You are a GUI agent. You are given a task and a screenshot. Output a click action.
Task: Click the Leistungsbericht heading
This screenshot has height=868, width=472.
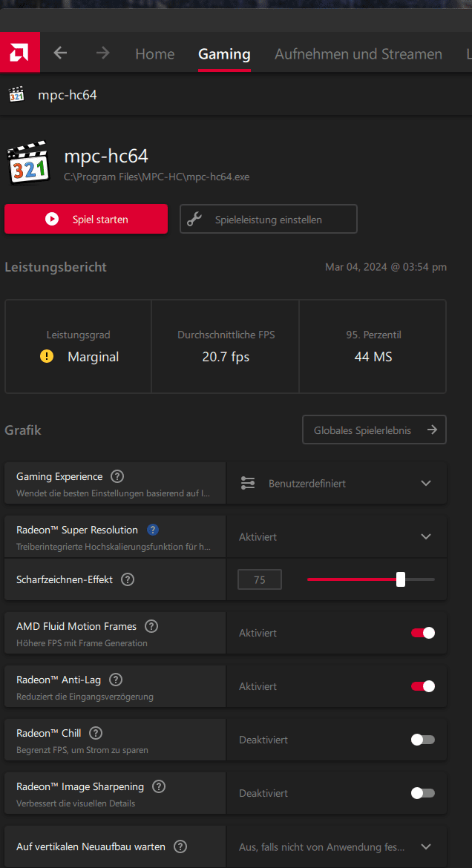coord(56,267)
